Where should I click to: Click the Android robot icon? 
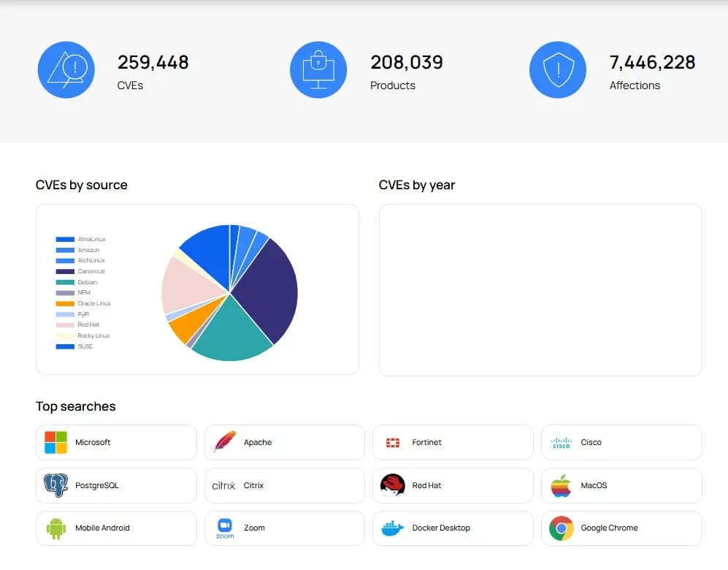click(55, 528)
